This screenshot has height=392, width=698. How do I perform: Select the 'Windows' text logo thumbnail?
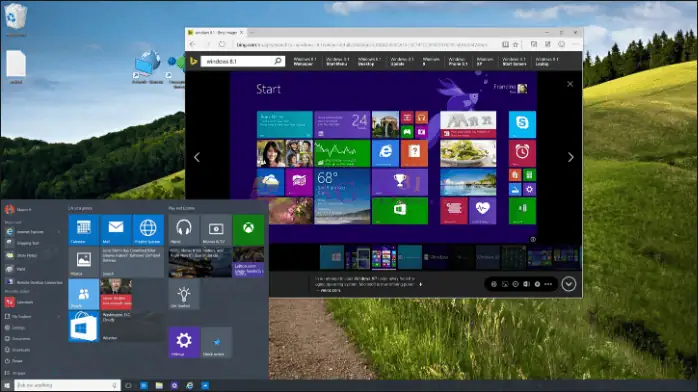pos(435,257)
